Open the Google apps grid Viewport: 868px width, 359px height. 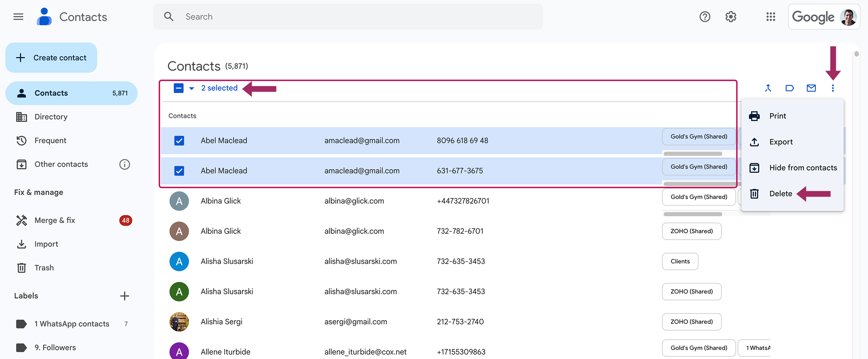coord(771,17)
